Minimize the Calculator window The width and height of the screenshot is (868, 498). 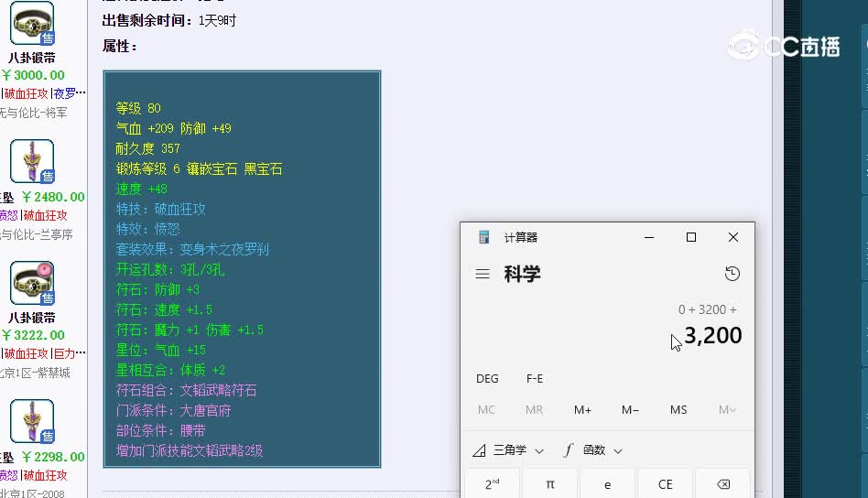(x=649, y=237)
